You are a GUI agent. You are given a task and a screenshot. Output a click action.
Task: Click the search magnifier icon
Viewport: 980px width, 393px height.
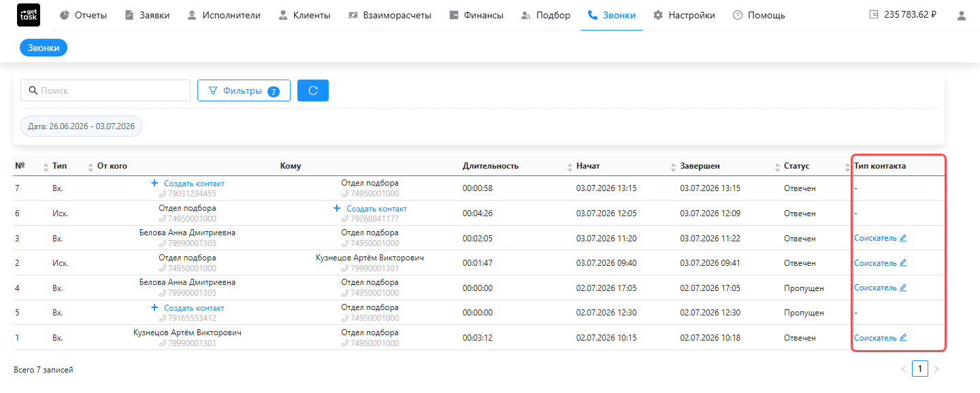point(33,90)
